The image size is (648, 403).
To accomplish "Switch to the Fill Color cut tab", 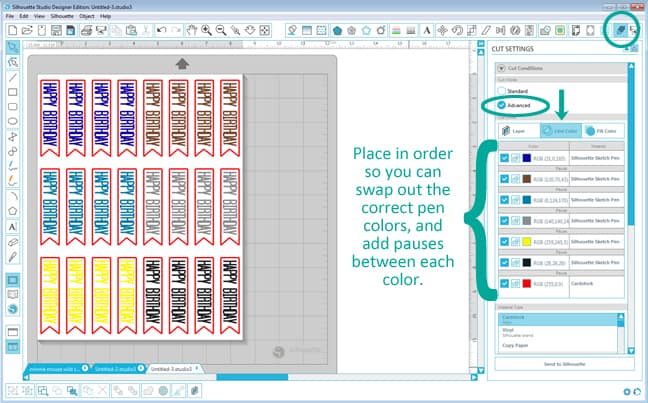I will click(603, 131).
